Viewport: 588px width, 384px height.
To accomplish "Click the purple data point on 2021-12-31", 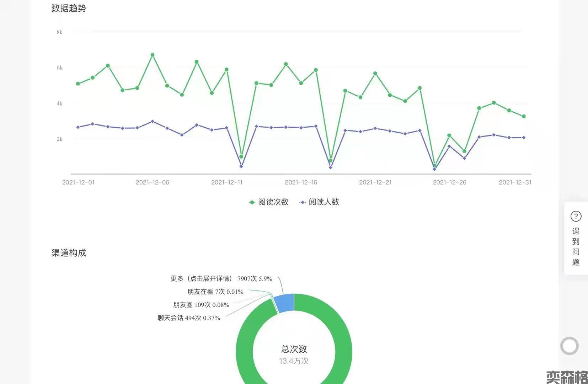I will tap(524, 138).
